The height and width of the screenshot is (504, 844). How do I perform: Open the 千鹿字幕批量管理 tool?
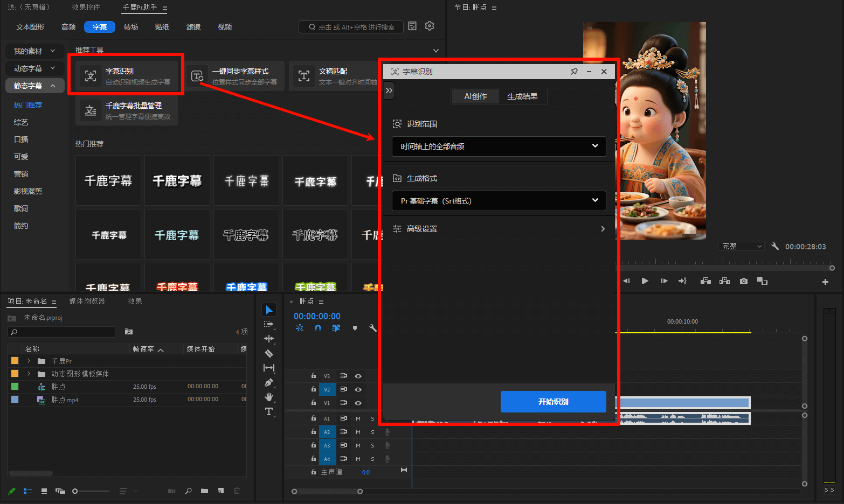click(x=127, y=111)
